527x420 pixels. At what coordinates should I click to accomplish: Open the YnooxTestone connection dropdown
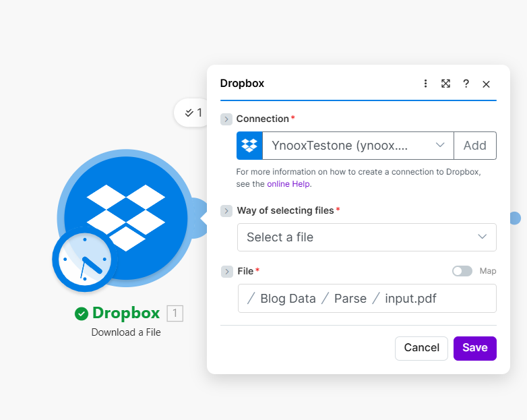357,146
